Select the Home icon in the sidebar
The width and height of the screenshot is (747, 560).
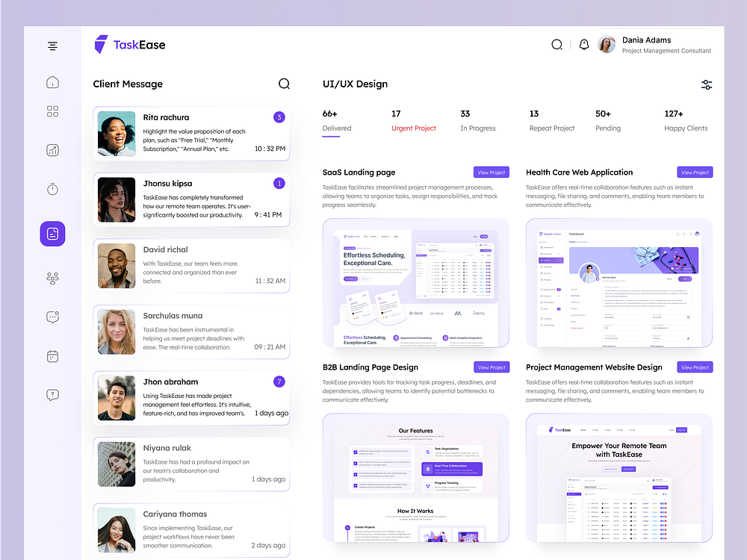(x=52, y=82)
